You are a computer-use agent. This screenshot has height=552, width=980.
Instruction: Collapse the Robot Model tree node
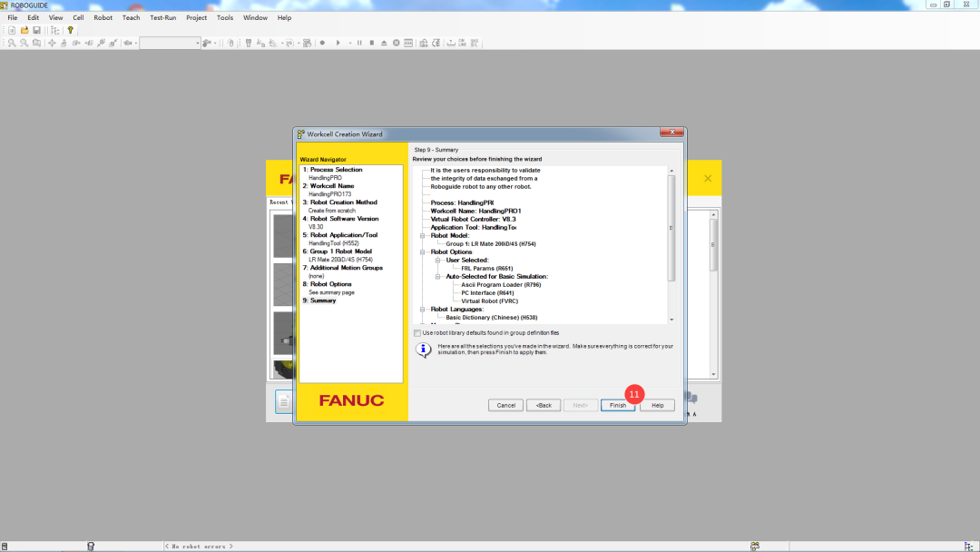423,236
